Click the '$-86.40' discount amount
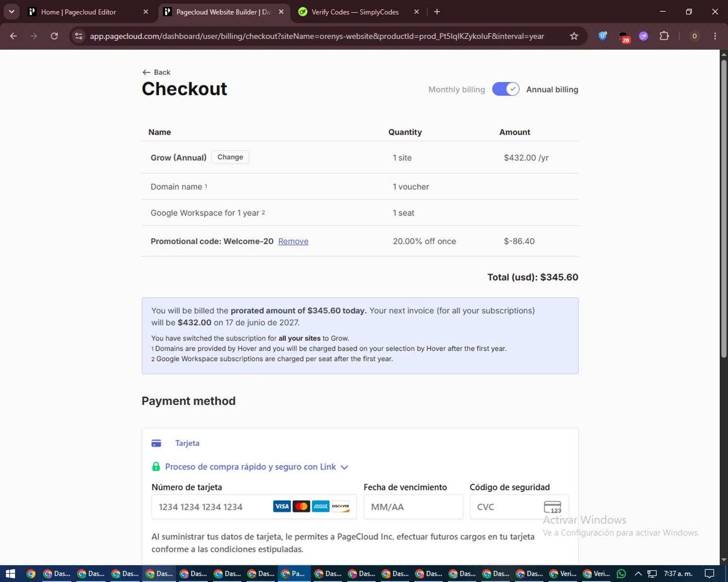Screen dimensions: 728x582 click(519, 241)
